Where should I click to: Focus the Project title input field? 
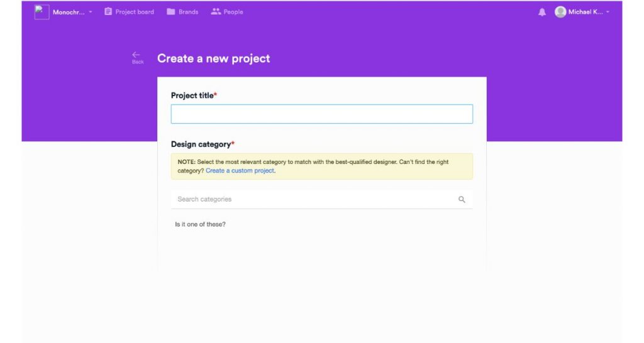click(322, 114)
